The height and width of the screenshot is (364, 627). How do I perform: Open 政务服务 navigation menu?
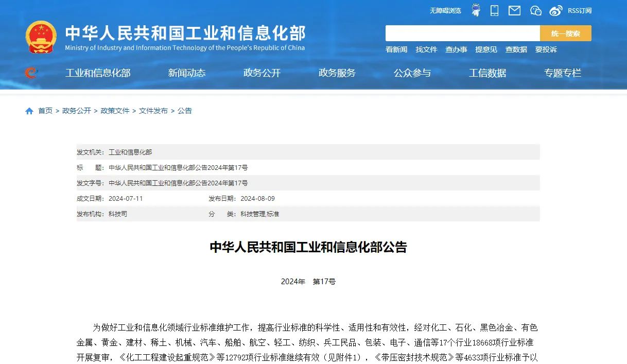[337, 73]
